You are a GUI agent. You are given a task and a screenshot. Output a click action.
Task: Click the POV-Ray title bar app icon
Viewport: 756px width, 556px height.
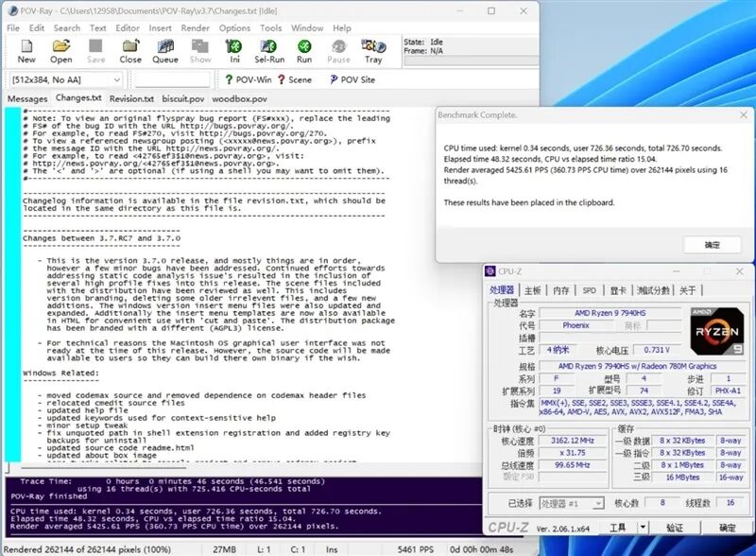coord(13,10)
